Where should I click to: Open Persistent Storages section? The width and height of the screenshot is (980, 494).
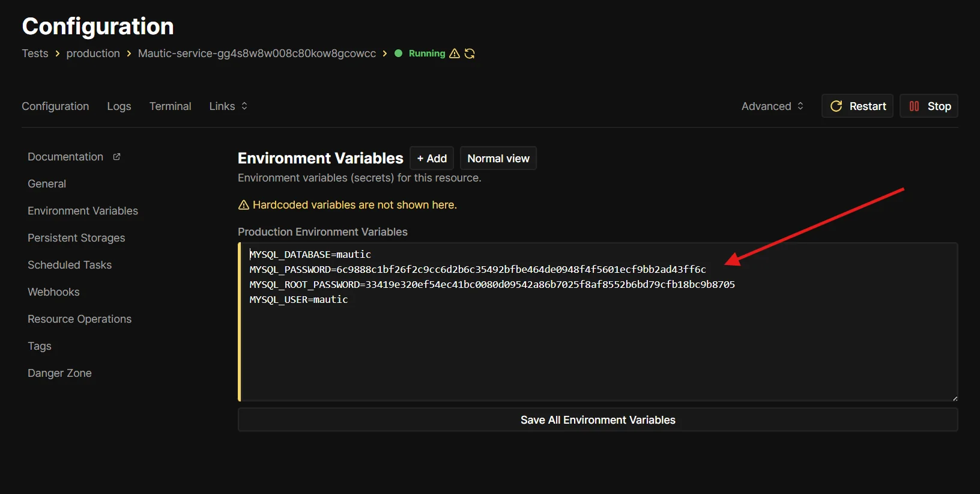tap(76, 238)
